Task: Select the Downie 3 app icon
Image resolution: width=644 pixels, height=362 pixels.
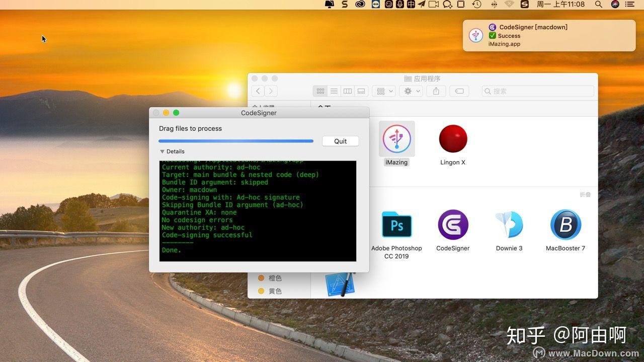Action: pos(509,224)
